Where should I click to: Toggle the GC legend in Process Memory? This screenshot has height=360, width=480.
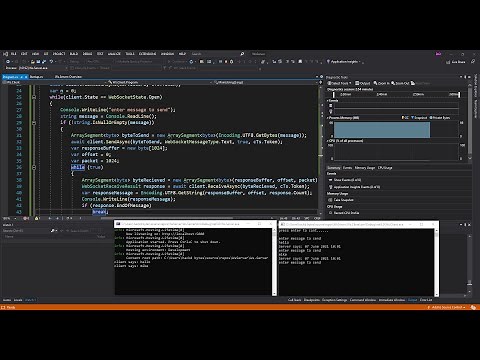coord(405,118)
